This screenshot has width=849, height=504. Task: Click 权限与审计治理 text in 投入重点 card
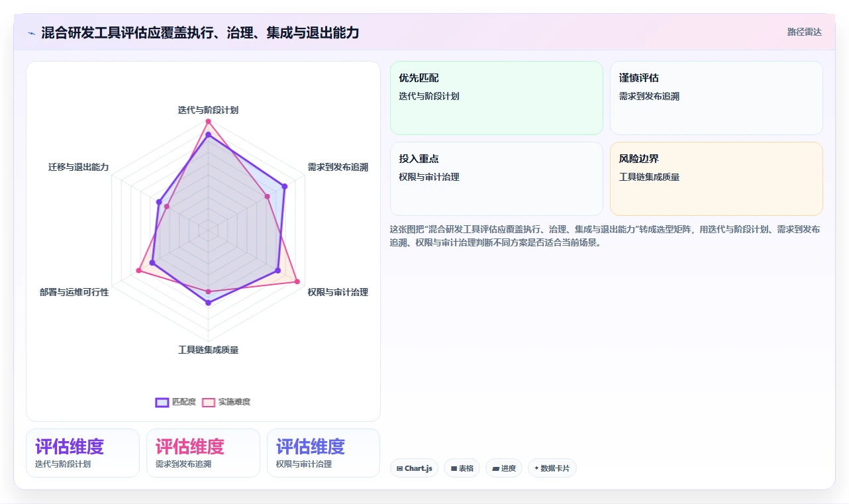pos(429,177)
